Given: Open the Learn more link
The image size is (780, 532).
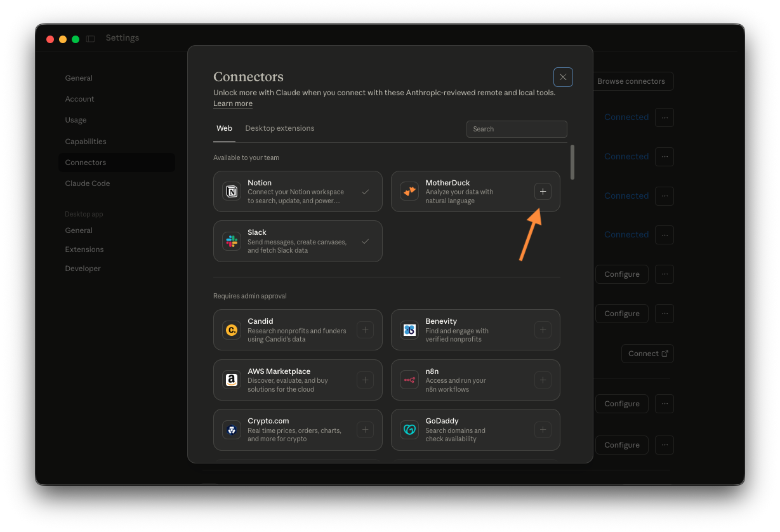Looking at the screenshot, I should click(x=232, y=103).
